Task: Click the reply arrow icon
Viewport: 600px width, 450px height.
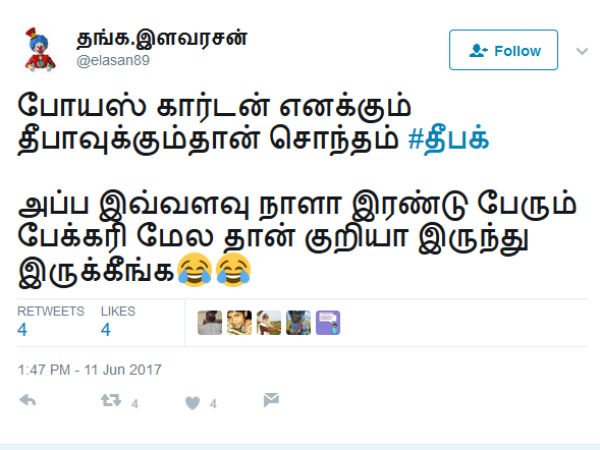Action: pyautogui.click(x=28, y=400)
